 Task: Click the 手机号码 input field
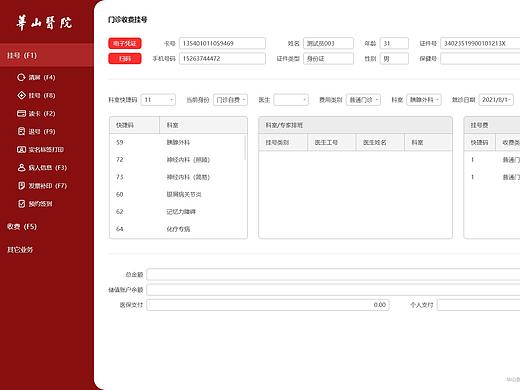(x=222, y=59)
